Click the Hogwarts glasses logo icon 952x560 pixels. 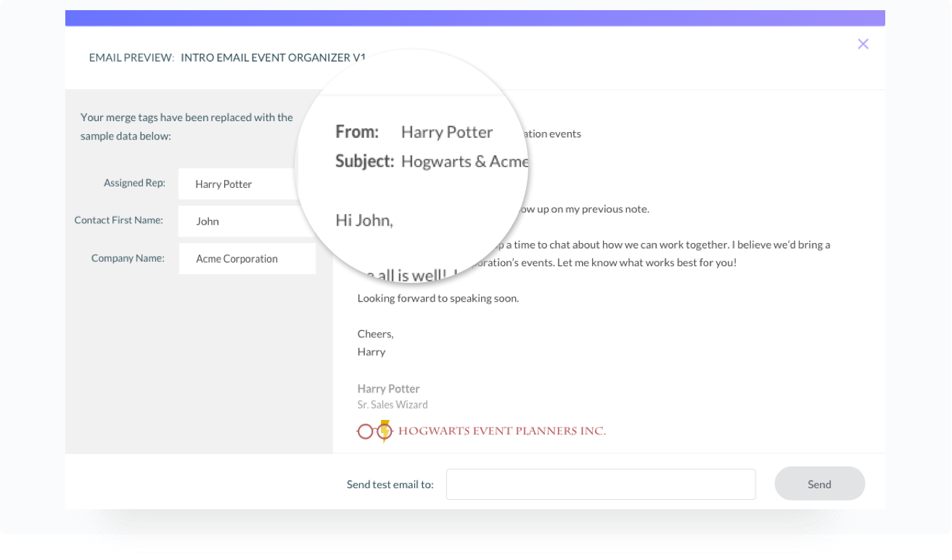374,432
